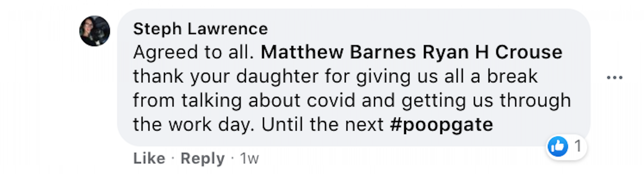Click the 1w comment timestamp
This screenshot has width=644, height=174.
click(x=249, y=158)
